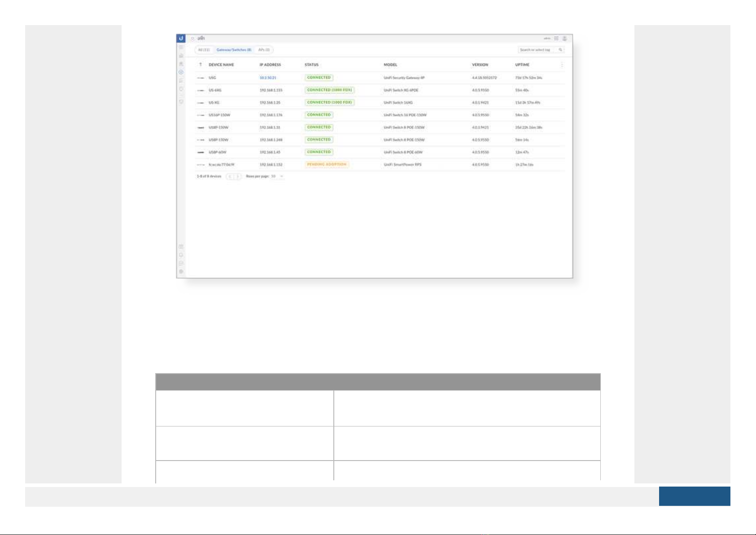Click IP address 192.168.1.152
Screen dimensions: 756x535
(271, 165)
